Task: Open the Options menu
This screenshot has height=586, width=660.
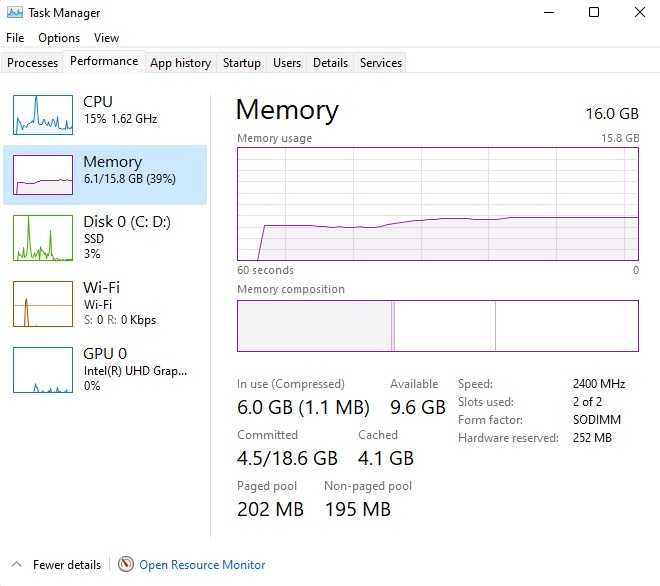Action: [x=59, y=38]
